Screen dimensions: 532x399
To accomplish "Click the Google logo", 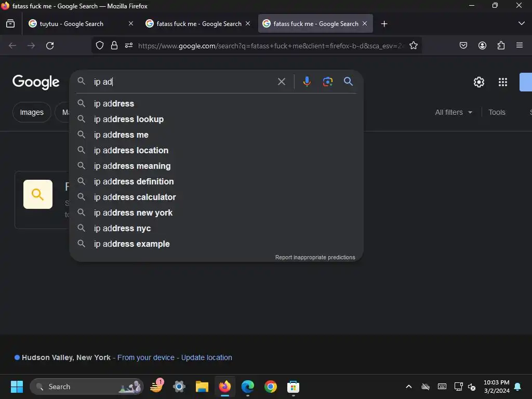I will [36, 82].
